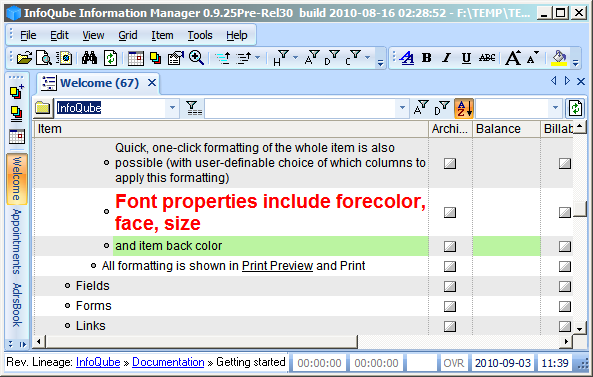Image resolution: width=593 pixels, height=377 pixels.
Task: Apply strikethrough ABC formatting
Action: pos(487,58)
